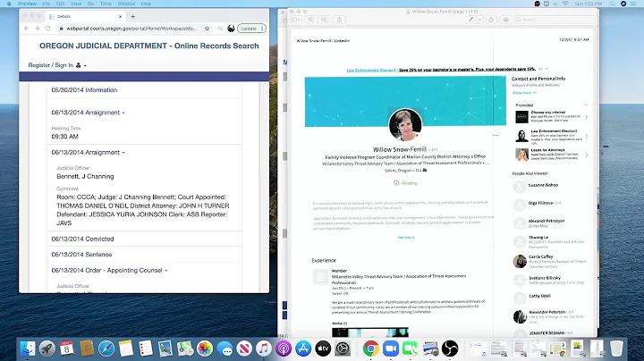Click the Chrome Update button
The width and height of the screenshot is (644, 361).
(x=251, y=29)
